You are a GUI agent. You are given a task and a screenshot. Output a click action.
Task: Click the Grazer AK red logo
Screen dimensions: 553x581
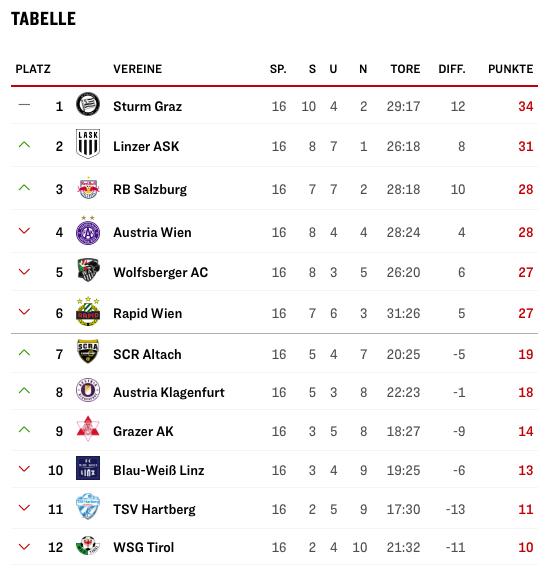[x=88, y=428]
